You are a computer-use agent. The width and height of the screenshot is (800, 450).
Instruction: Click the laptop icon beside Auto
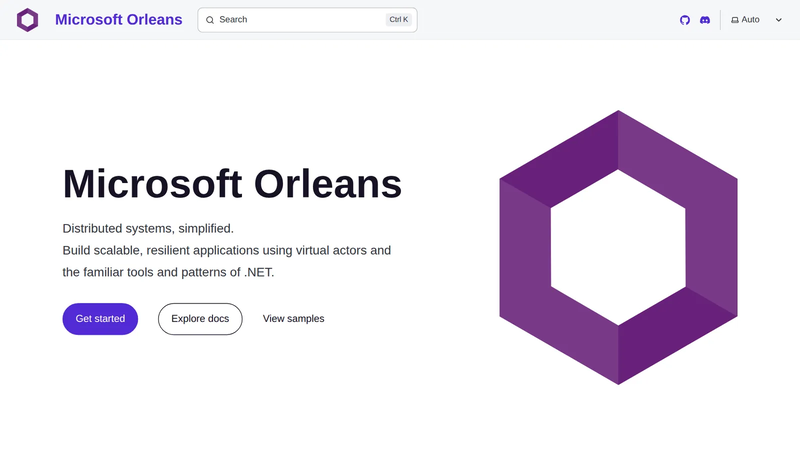tap(735, 20)
